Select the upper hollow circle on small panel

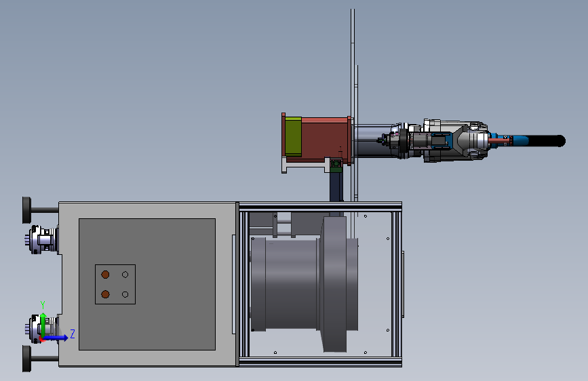pyautogui.click(x=125, y=275)
